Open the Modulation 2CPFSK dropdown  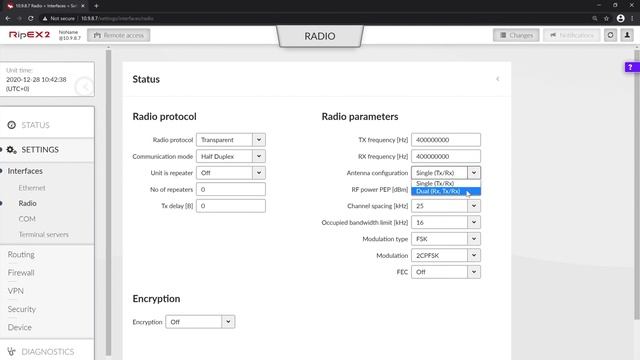pyautogui.click(x=446, y=256)
